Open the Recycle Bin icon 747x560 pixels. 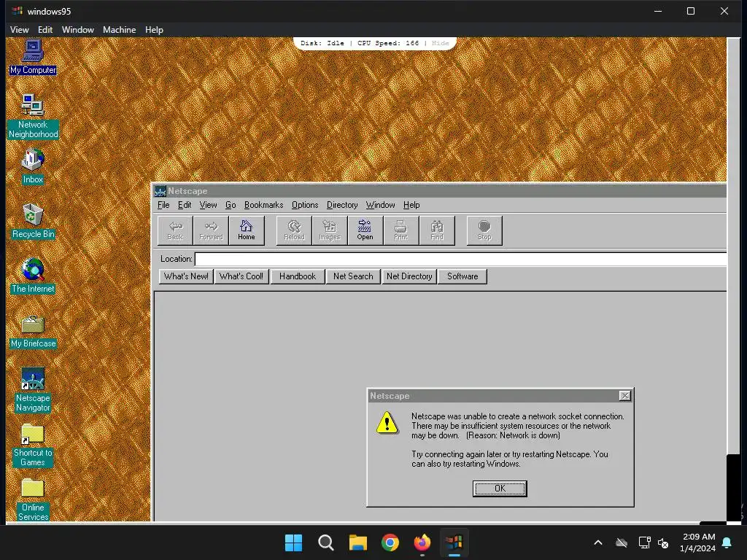[33, 220]
